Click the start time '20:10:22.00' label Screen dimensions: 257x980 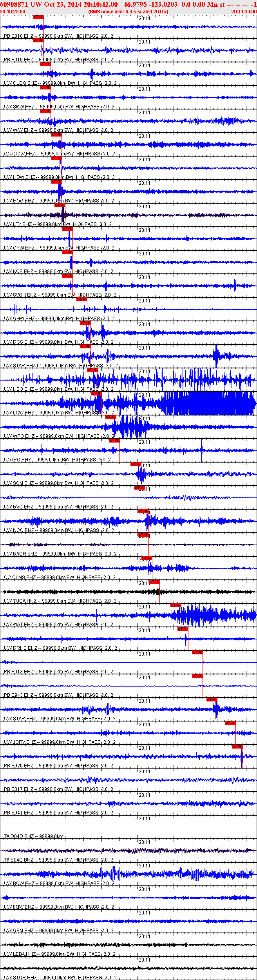(13, 12)
